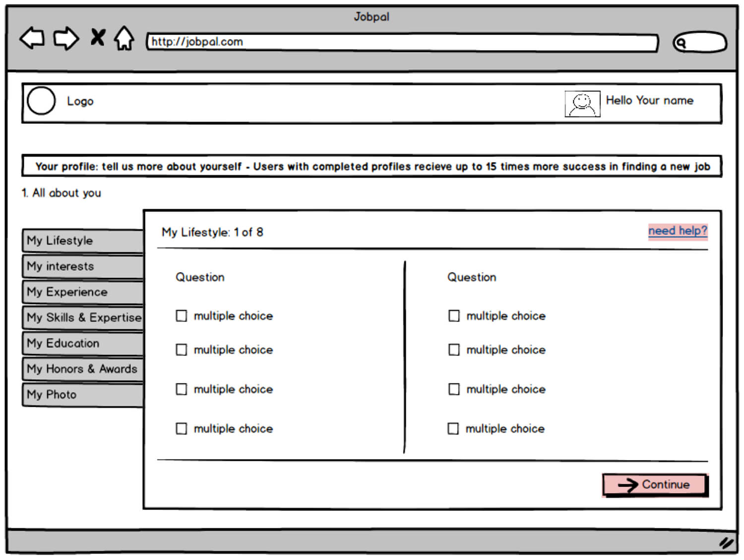Select the My Experience tab
The height and width of the screenshot is (560, 744).
click(83, 292)
